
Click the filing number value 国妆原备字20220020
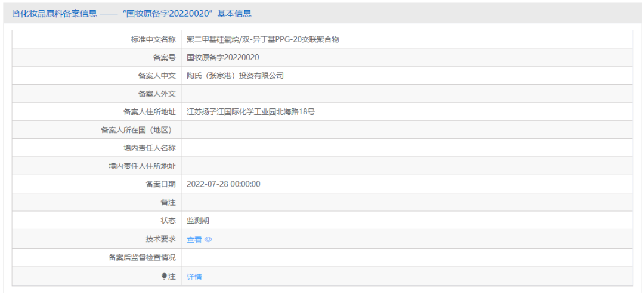(x=223, y=57)
